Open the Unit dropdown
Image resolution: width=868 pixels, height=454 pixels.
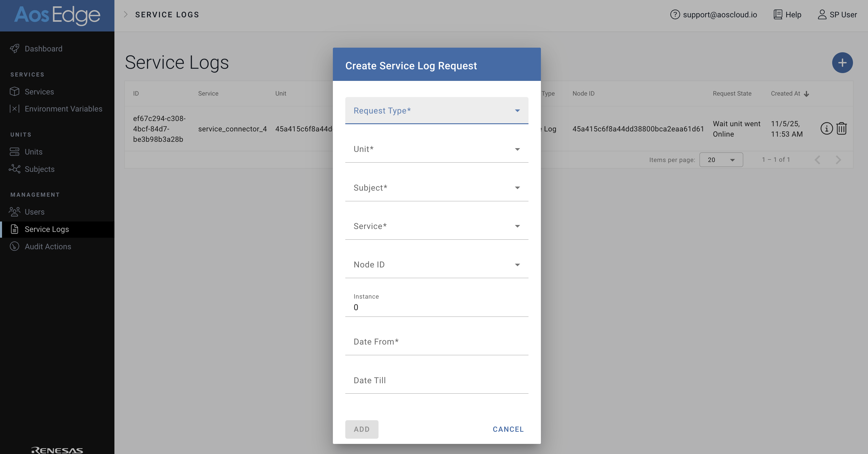point(436,149)
